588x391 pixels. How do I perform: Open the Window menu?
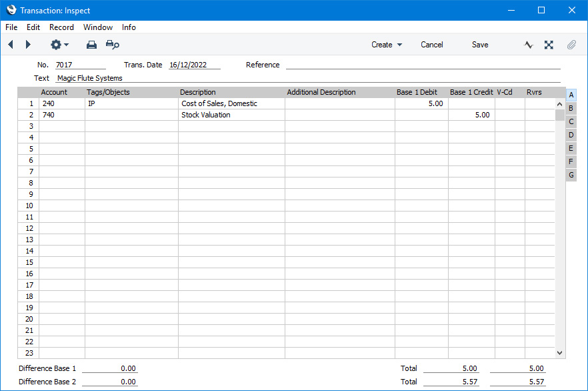98,27
